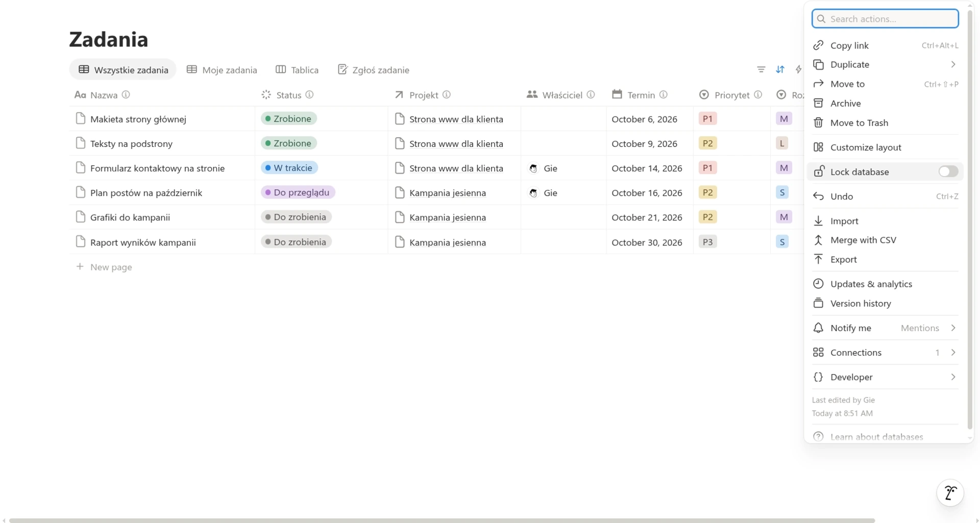Click Learn about databases help icon
980x523 pixels.
(x=818, y=437)
